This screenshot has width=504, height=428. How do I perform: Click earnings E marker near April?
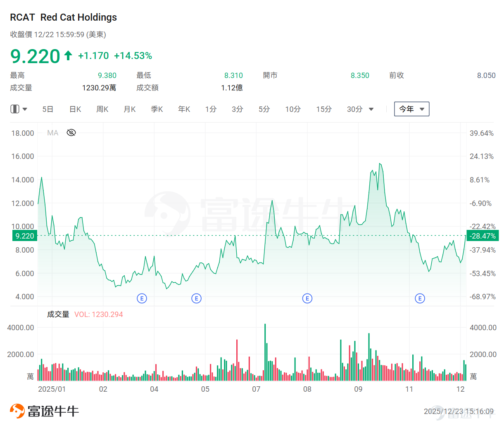coord(142,298)
